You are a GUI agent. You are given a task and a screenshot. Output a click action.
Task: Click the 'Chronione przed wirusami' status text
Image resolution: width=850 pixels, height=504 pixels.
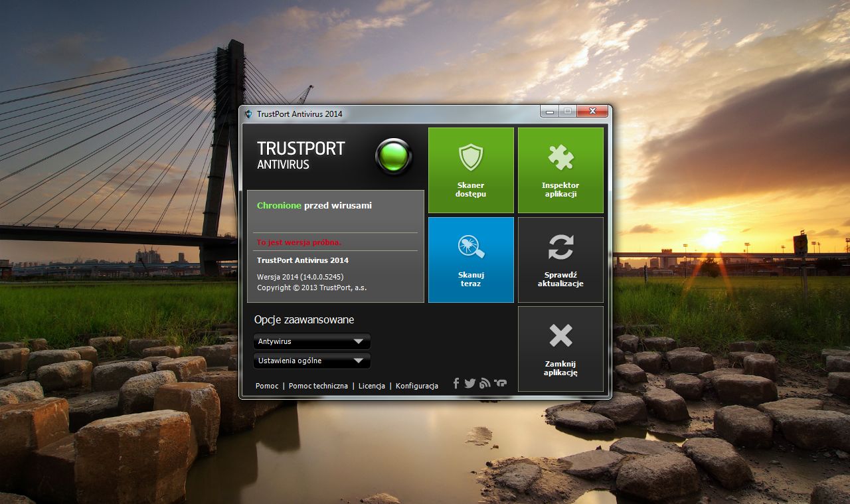coord(314,206)
